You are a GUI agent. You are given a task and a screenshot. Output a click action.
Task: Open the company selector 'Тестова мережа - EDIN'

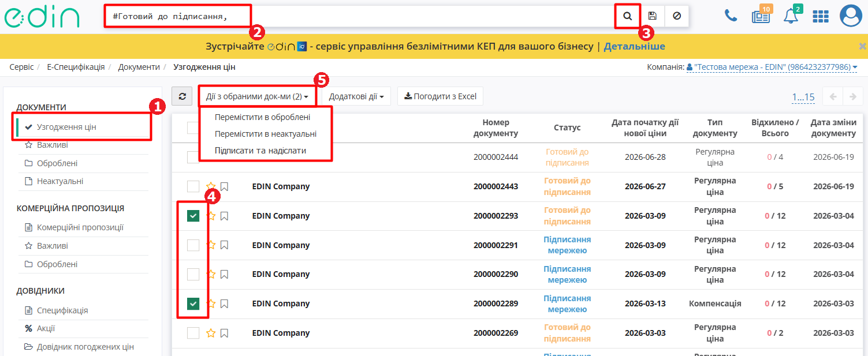772,67
